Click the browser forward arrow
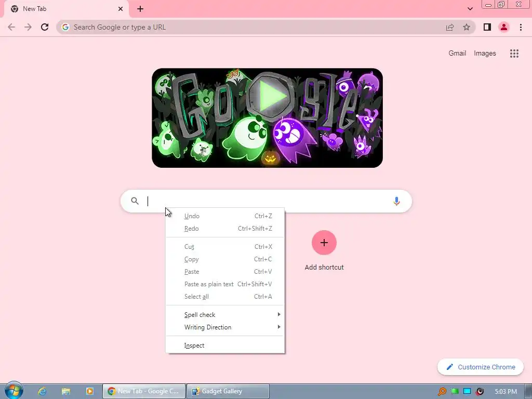This screenshot has width=532, height=399. (x=28, y=27)
